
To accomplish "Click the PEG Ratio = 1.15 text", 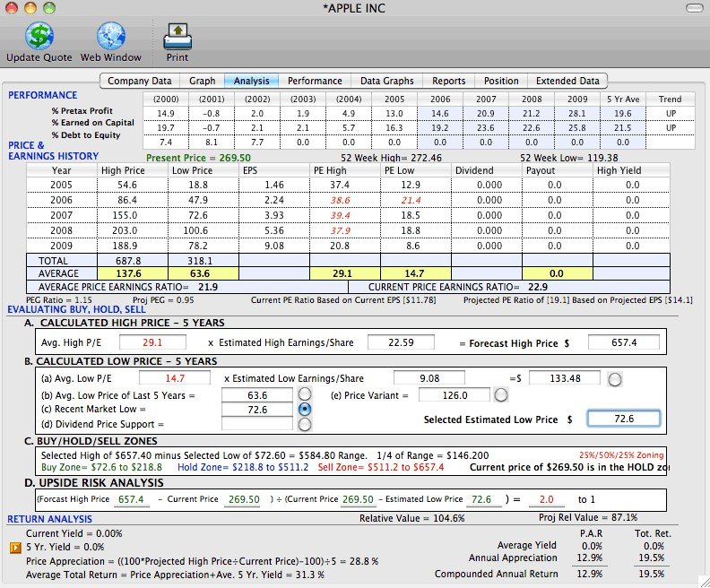I will coord(59,300).
